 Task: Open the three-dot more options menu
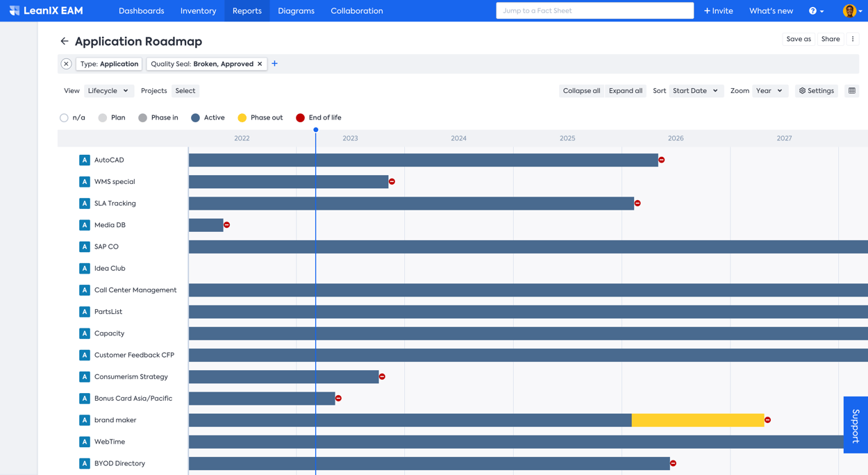(853, 40)
